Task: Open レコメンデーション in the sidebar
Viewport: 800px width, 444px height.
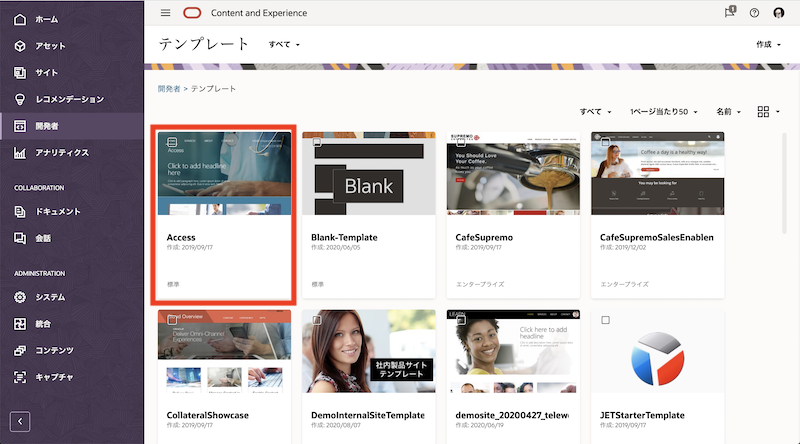Action: [69, 99]
